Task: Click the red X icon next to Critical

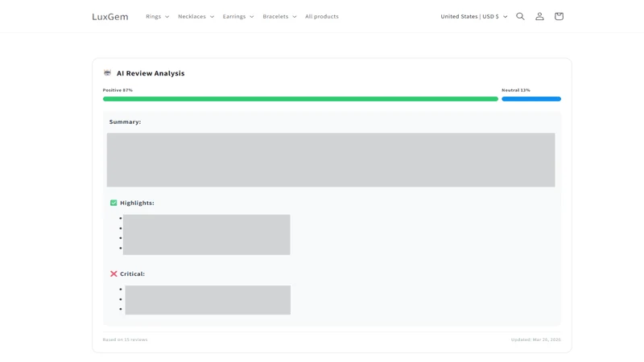Action: click(114, 274)
